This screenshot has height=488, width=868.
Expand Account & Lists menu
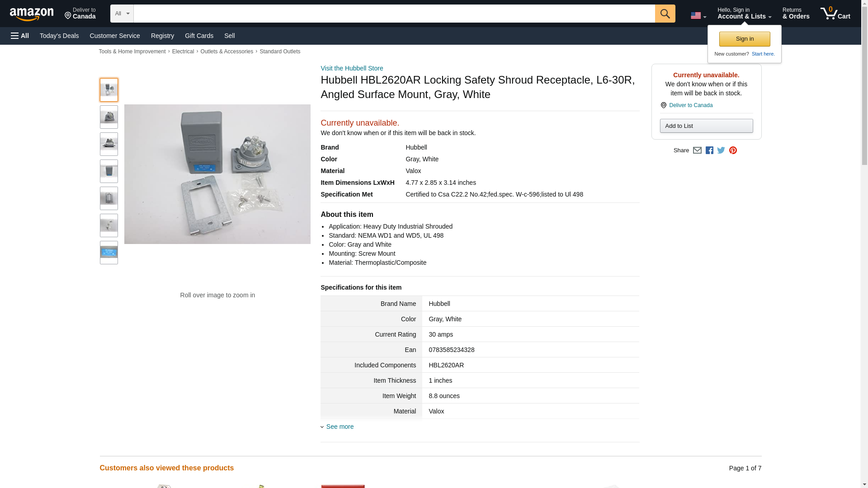(x=744, y=14)
